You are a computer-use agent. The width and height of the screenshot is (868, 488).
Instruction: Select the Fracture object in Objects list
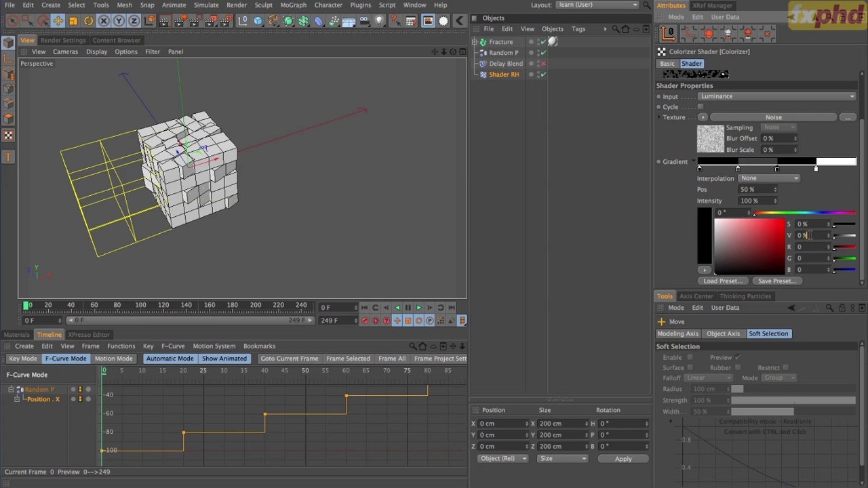tap(501, 42)
